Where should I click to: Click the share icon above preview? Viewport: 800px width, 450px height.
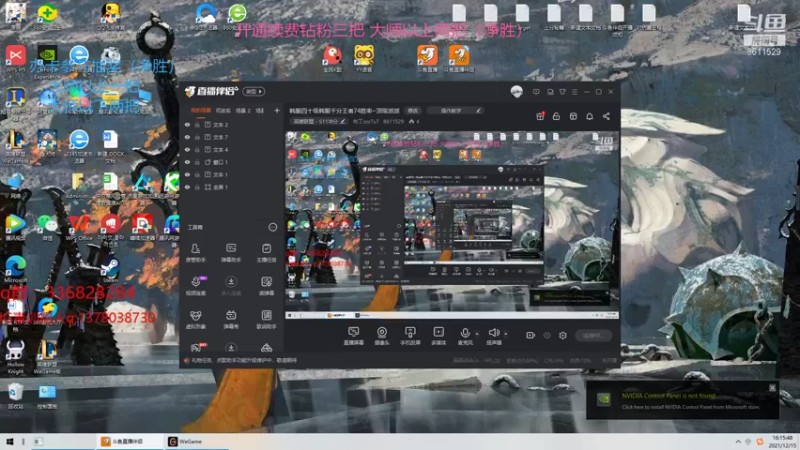coord(606,116)
